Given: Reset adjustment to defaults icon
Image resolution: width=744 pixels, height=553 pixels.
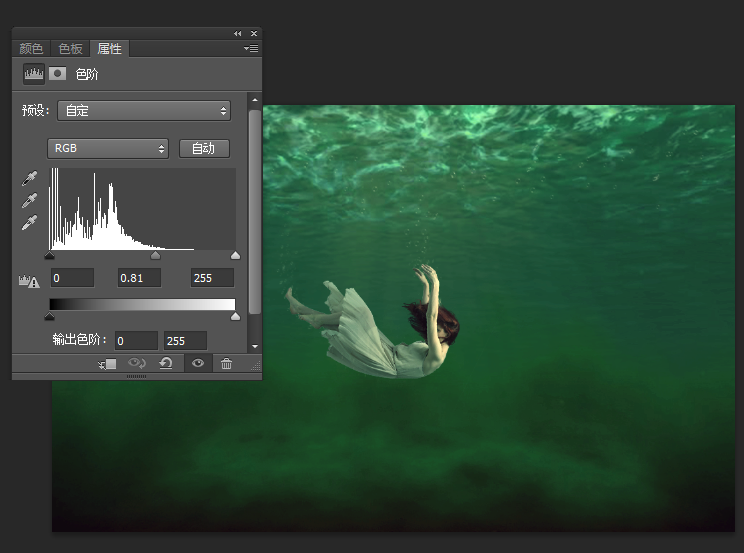Looking at the screenshot, I should 166,364.
